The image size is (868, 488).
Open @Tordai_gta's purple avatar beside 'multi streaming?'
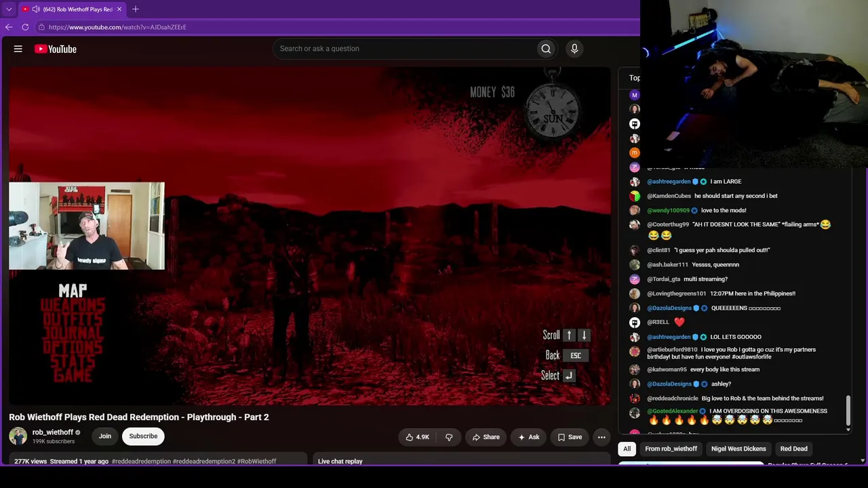point(635,279)
